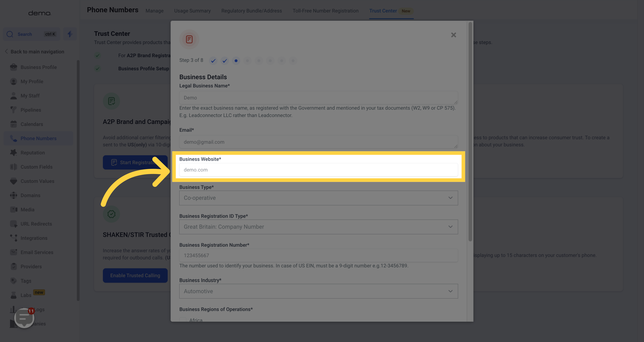The image size is (644, 342).
Task: Click the current step three indicator
Action: 236,61
